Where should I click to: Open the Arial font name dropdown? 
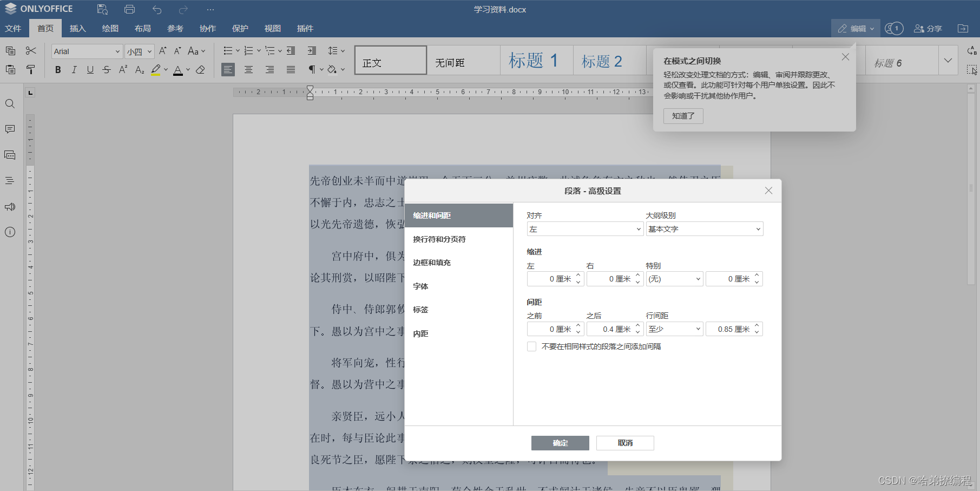[x=117, y=51]
